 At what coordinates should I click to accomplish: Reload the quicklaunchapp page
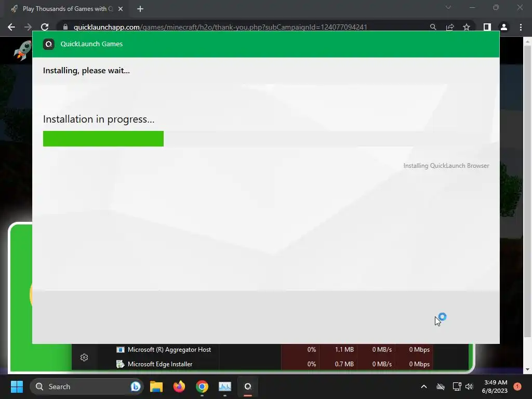45,27
